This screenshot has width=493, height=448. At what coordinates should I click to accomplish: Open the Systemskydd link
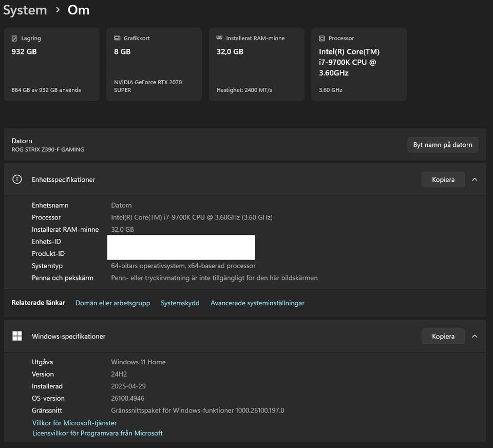[x=180, y=303]
